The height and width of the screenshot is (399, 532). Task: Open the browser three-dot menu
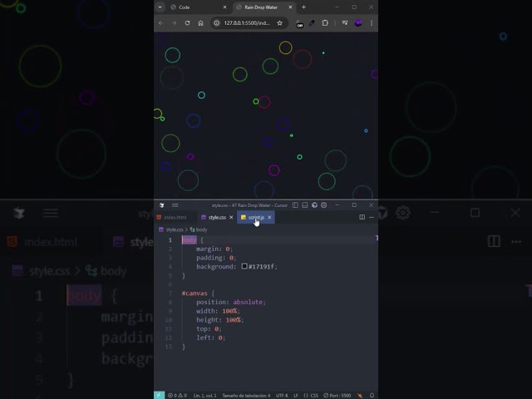[x=372, y=23]
